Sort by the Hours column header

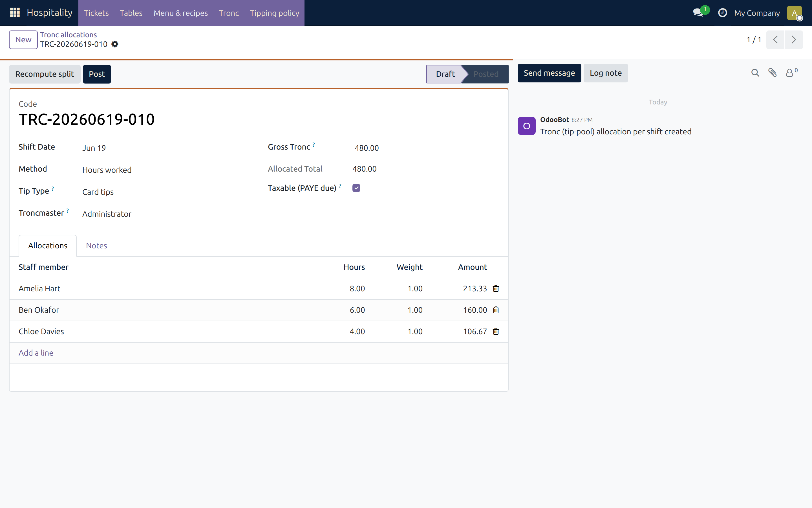[354, 267]
